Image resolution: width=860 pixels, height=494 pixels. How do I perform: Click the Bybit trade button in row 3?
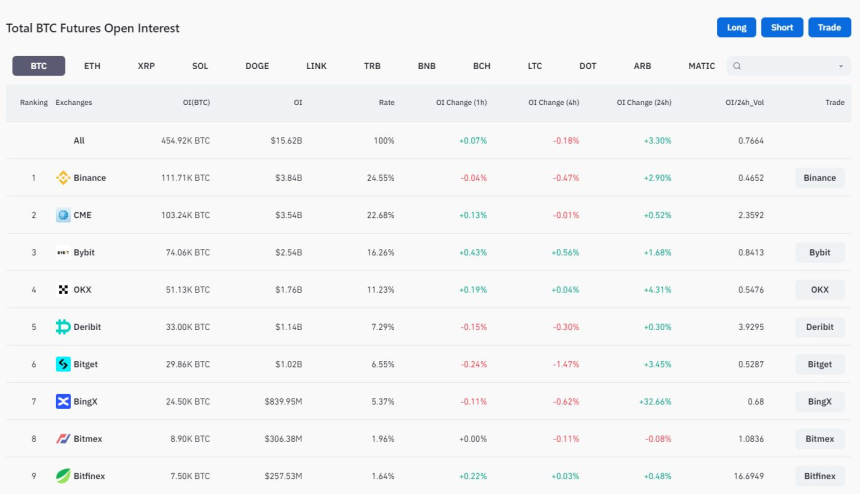click(x=819, y=252)
